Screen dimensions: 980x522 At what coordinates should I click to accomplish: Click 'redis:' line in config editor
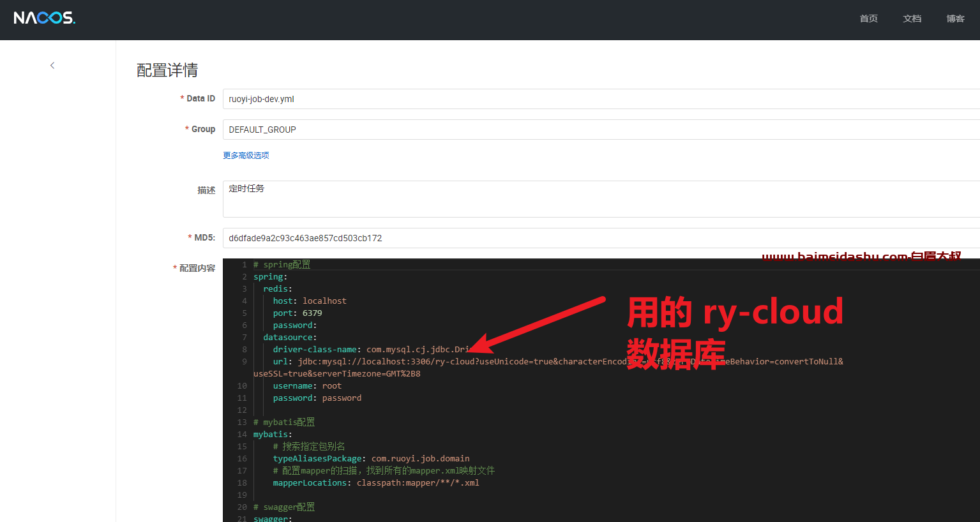tap(278, 288)
